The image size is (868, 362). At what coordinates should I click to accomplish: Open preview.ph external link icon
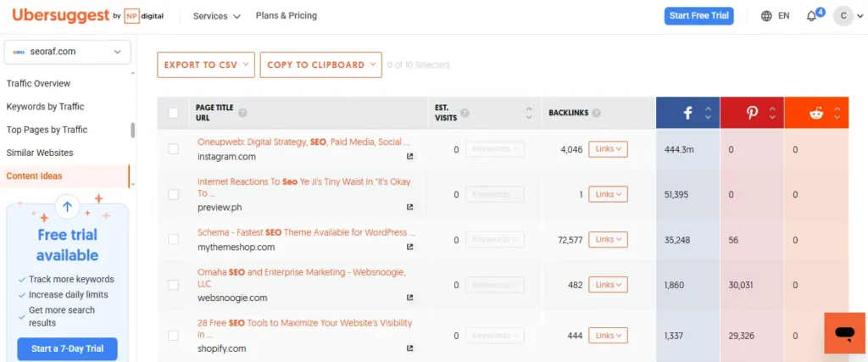[409, 208]
